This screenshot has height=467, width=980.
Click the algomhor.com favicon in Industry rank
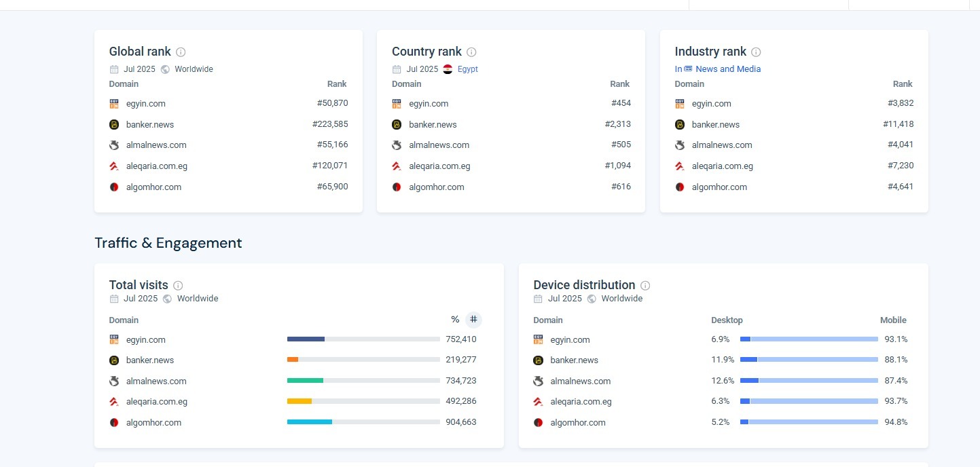point(680,187)
